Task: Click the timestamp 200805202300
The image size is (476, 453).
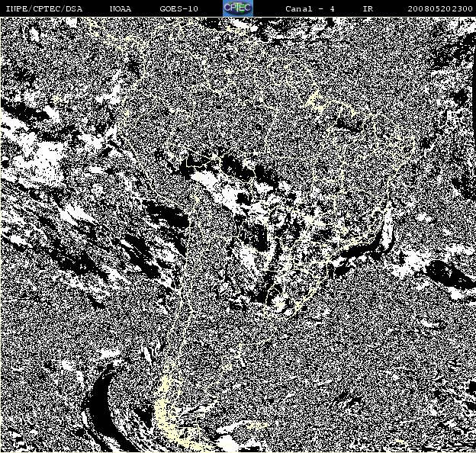Action: [440, 8]
